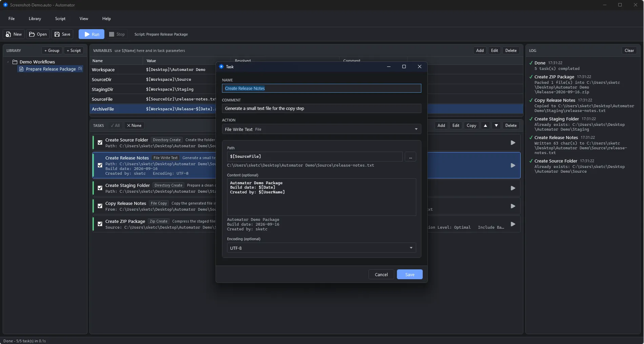Image resolution: width=644 pixels, height=344 pixels.
Task: Move selected task up with arrow button
Action: point(485,126)
